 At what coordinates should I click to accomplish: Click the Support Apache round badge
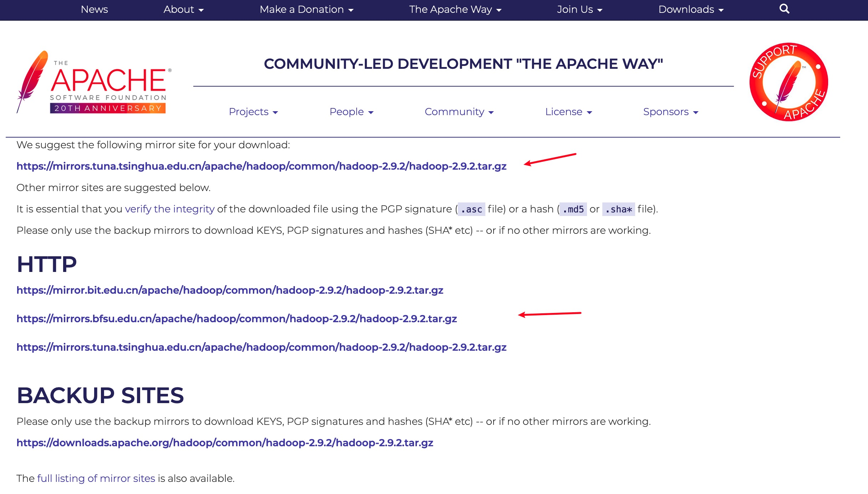click(x=788, y=82)
